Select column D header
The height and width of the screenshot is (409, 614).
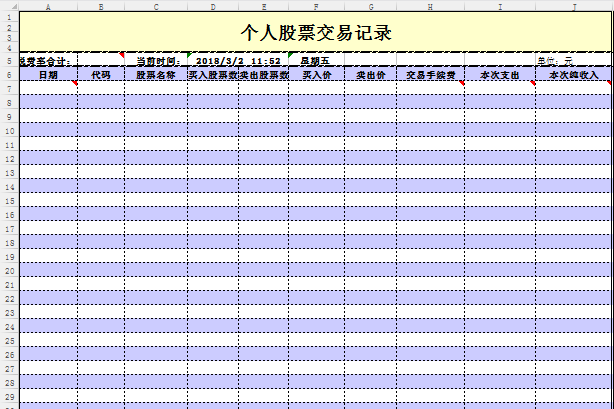click(212, 5)
